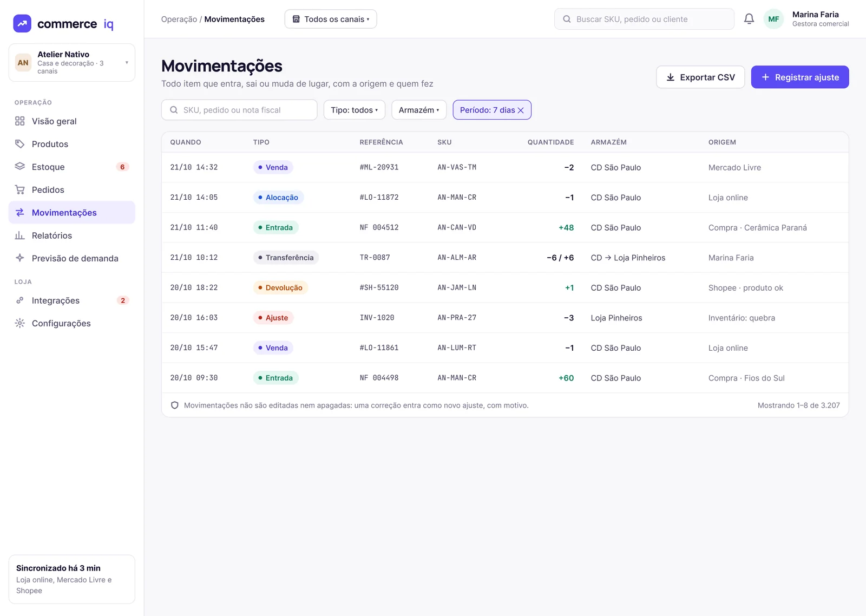Viewport: 866px width, 616px height.
Task: Open the Armazém filter dropdown
Action: (x=419, y=110)
